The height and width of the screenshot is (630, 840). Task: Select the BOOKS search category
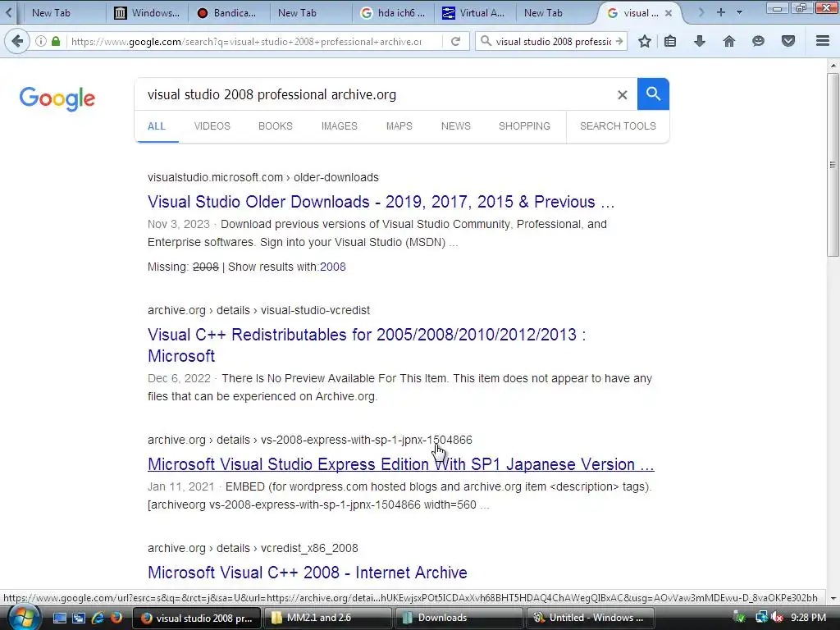(x=276, y=126)
